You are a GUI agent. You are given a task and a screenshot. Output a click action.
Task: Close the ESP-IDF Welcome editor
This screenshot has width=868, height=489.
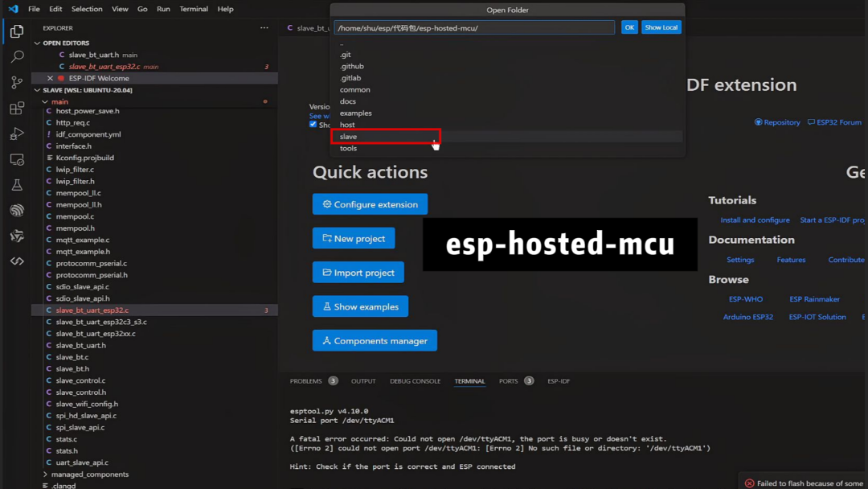pyautogui.click(x=50, y=78)
